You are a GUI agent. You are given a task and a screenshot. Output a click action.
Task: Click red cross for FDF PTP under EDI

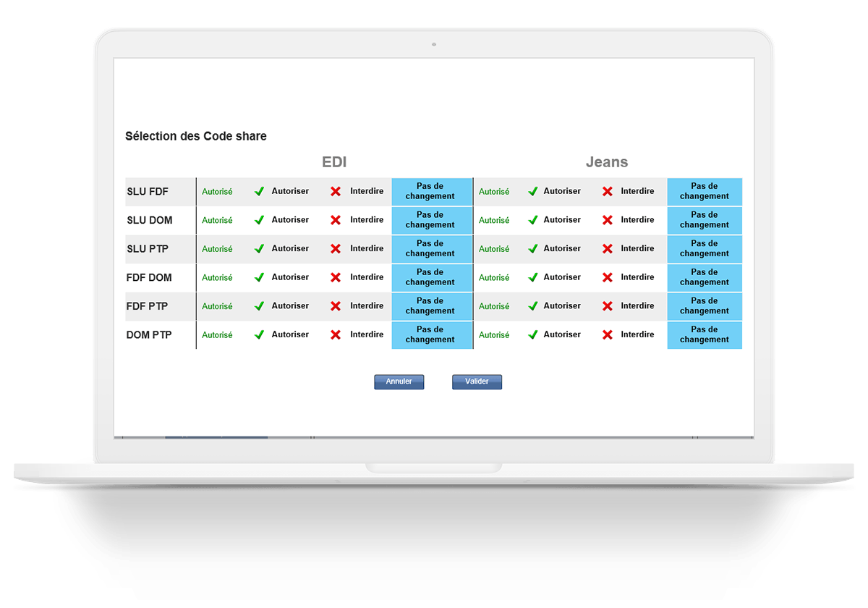336,306
